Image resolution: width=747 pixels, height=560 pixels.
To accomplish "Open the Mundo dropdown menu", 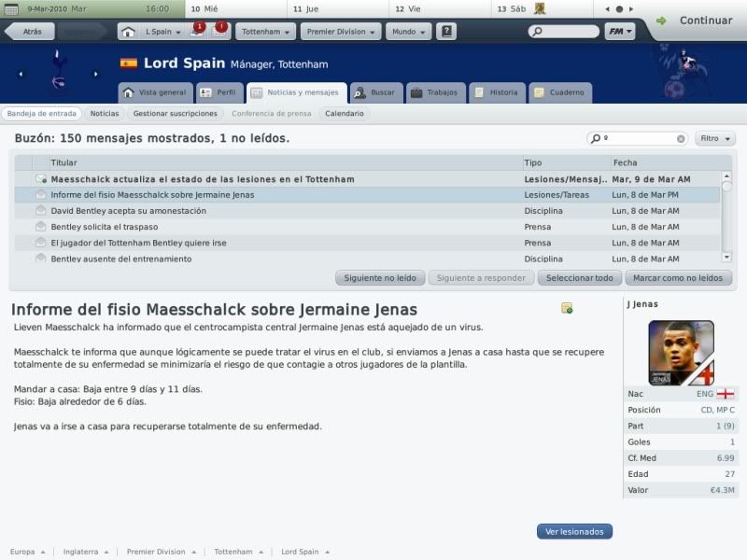I will point(408,32).
